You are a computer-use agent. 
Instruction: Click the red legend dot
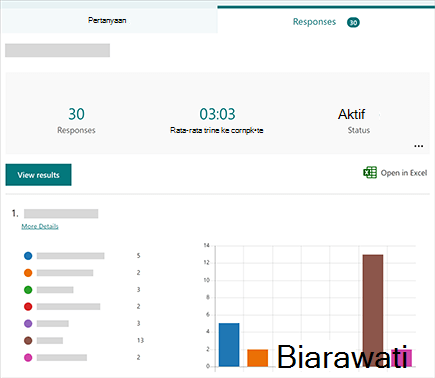pyautogui.click(x=28, y=306)
